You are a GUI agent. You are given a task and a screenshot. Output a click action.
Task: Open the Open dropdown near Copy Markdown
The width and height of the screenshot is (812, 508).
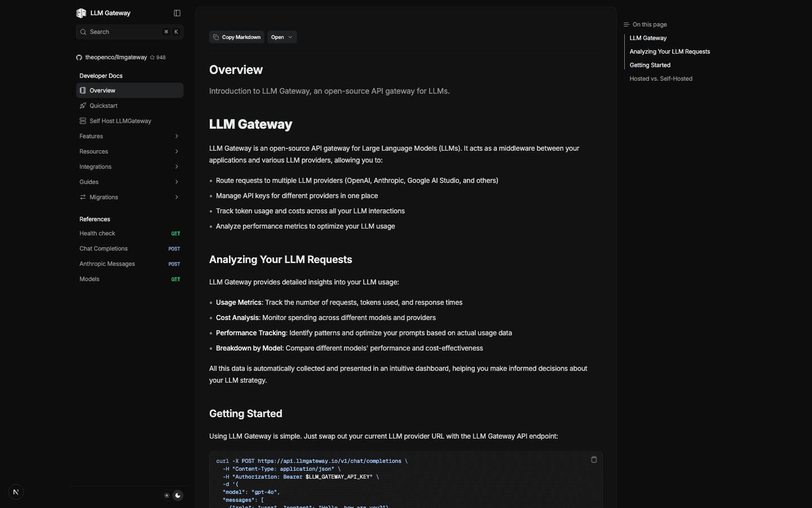pos(282,37)
